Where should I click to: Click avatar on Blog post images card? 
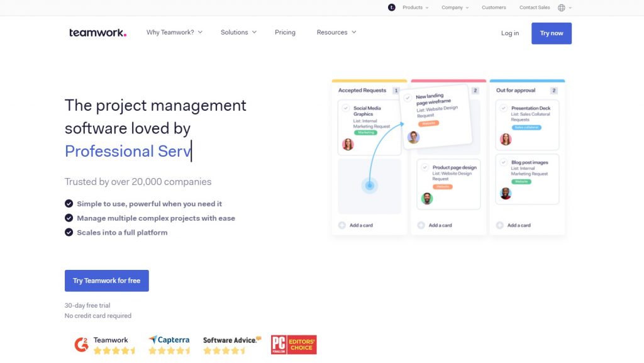coord(506,193)
